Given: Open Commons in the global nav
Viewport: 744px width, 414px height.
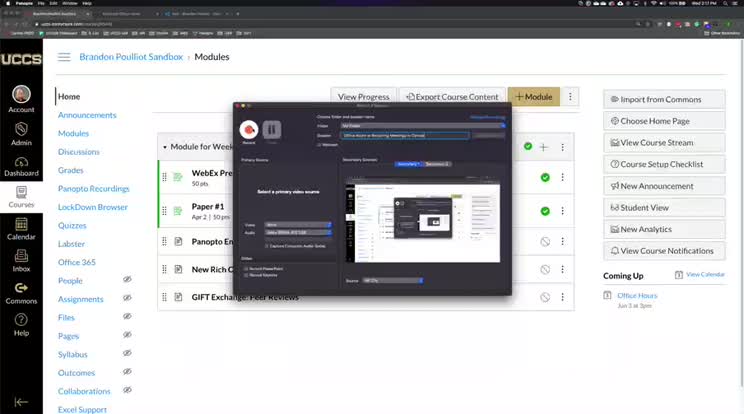Looking at the screenshot, I should [x=21, y=293].
